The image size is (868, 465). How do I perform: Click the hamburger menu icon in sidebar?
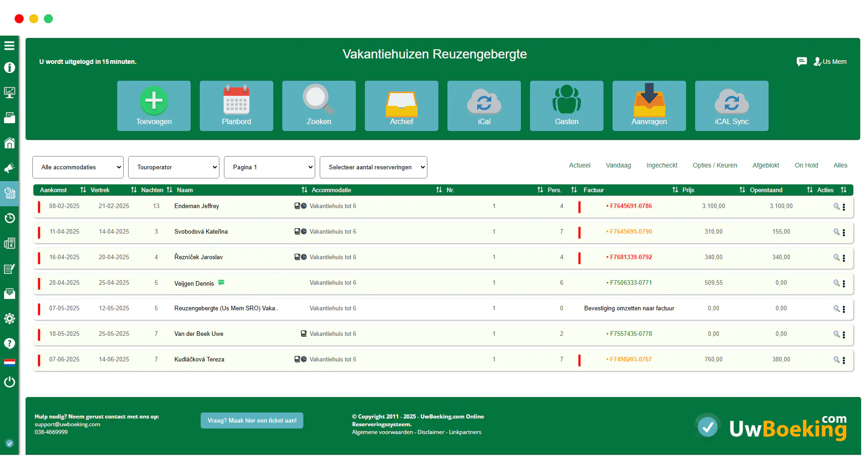tap(10, 46)
